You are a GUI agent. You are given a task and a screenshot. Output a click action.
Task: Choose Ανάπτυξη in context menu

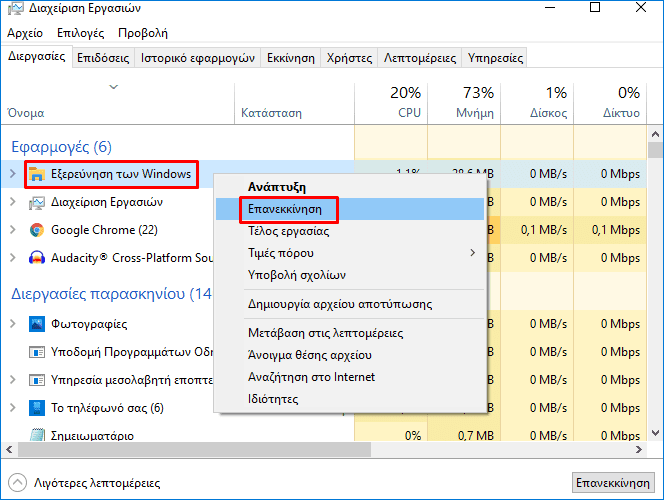click(x=350, y=187)
